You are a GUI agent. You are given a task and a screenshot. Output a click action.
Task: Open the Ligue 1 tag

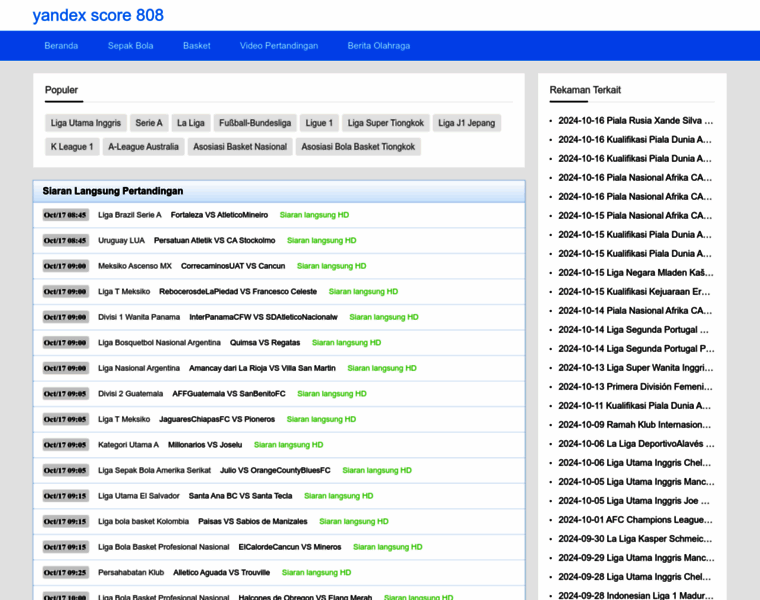[319, 123]
